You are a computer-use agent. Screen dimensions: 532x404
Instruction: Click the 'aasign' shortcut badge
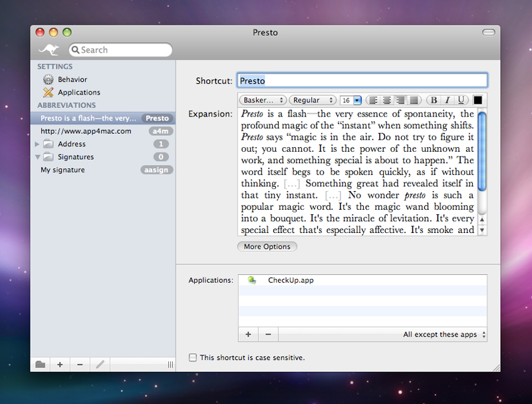(156, 170)
